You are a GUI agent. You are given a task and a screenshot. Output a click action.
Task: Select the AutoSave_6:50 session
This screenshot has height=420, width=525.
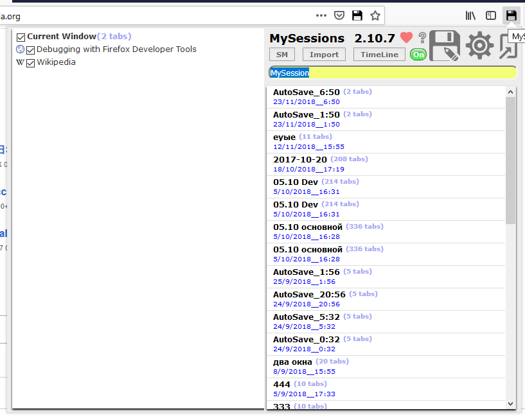point(386,97)
